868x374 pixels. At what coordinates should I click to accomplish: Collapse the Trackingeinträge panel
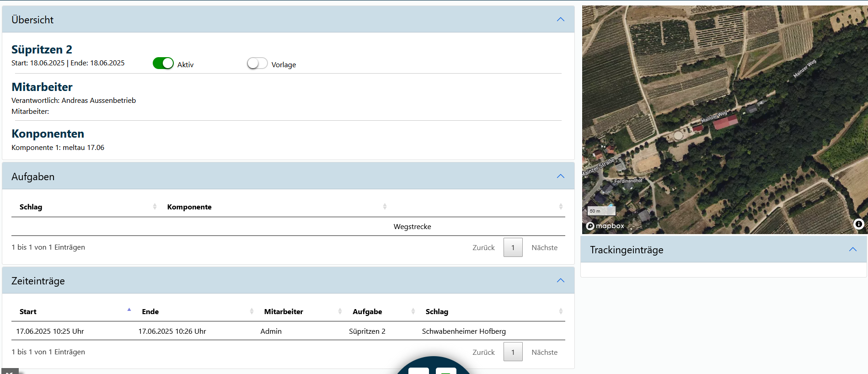(x=852, y=250)
